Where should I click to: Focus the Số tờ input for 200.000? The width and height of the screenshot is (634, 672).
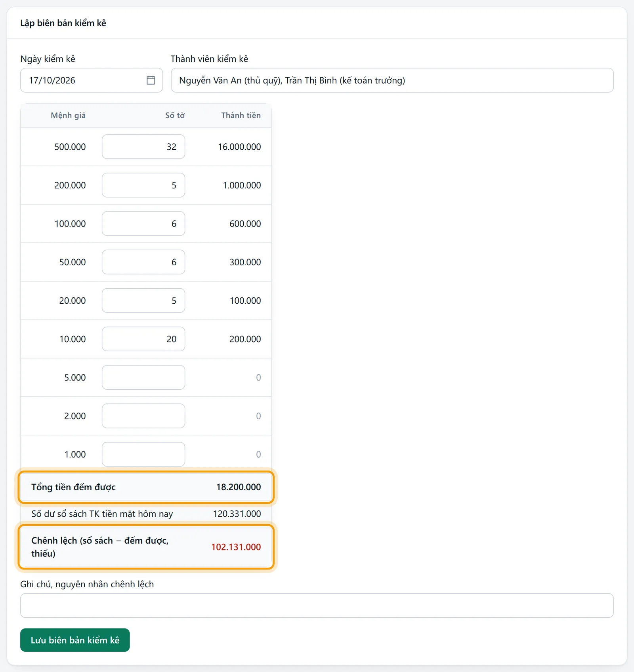coord(143,185)
